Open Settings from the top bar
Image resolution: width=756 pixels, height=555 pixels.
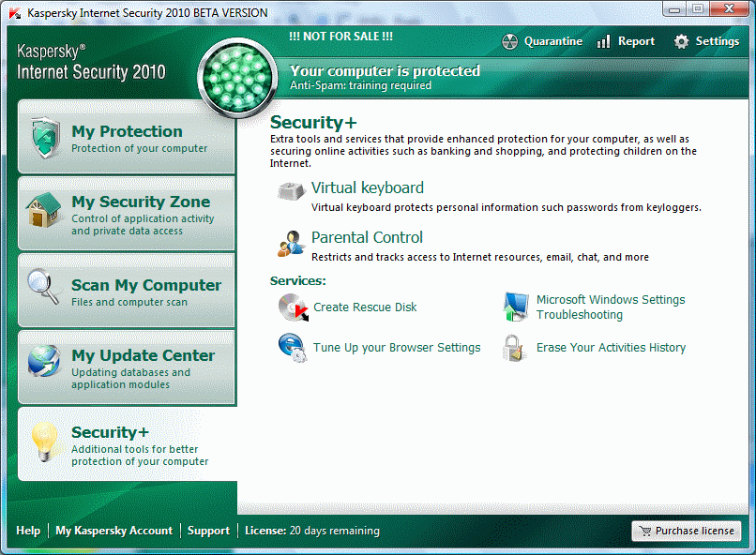coord(706,41)
